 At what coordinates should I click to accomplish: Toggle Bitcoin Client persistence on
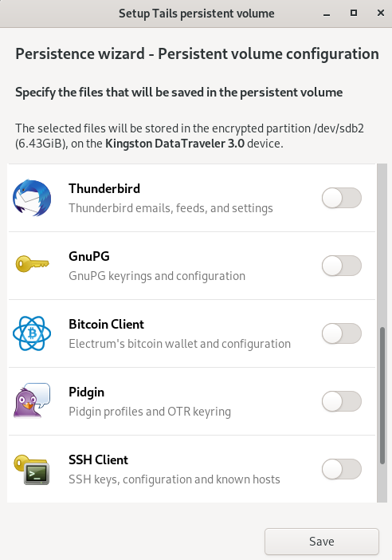pos(341,333)
